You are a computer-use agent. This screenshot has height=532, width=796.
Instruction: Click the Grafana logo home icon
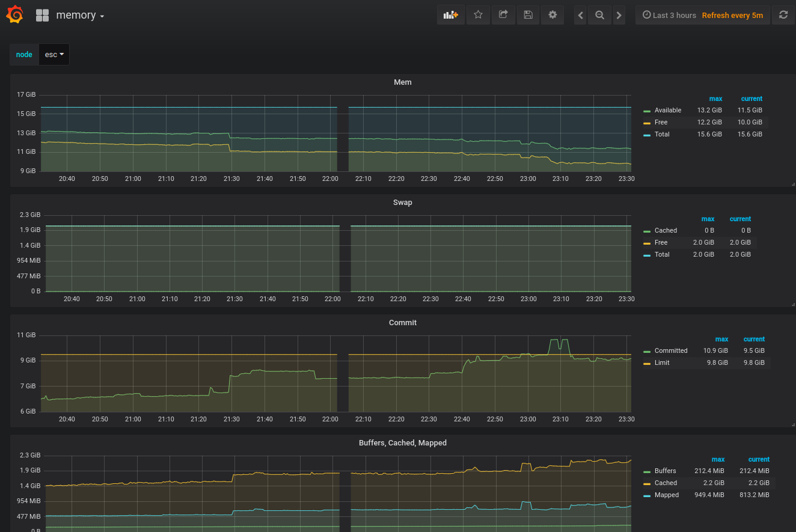pyautogui.click(x=14, y=15)
